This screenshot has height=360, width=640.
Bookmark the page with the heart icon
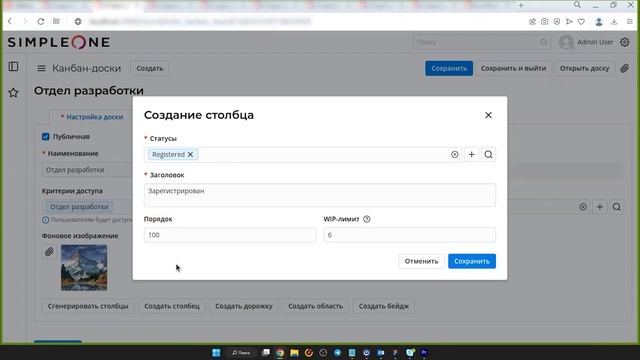(581, 22)
